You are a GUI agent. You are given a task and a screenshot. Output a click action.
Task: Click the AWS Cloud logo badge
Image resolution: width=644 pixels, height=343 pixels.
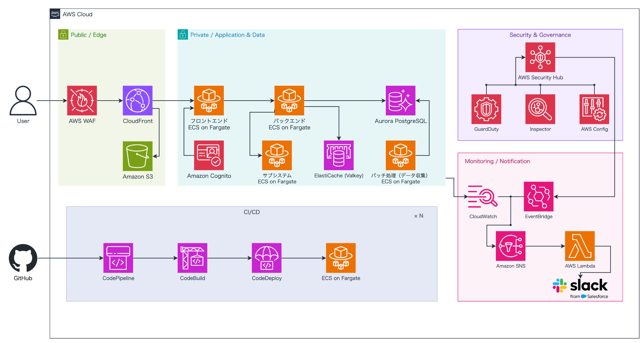click(55, 14)
